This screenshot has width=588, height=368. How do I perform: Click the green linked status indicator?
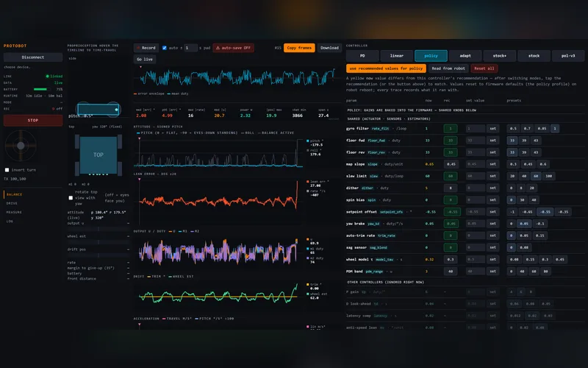[54, 77]
